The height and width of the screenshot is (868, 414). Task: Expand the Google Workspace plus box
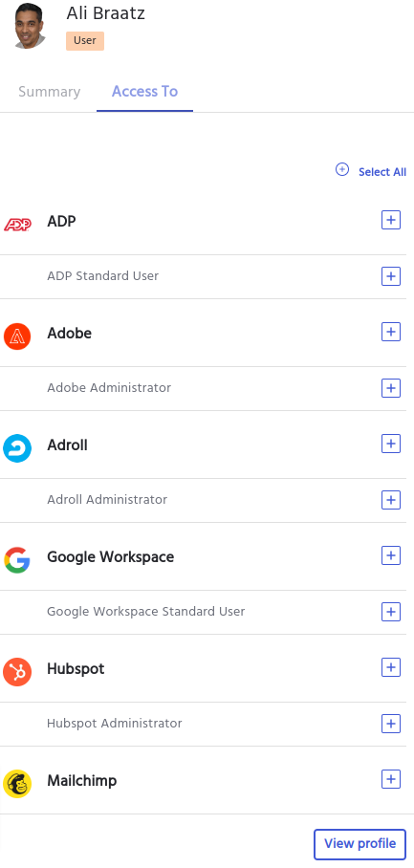[x=391, y=555]
